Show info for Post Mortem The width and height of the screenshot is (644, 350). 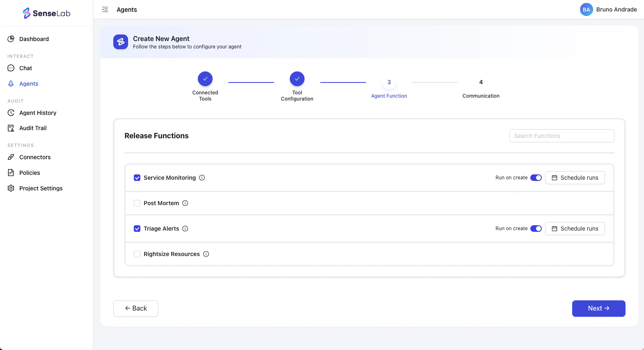[x=185, y=203]
